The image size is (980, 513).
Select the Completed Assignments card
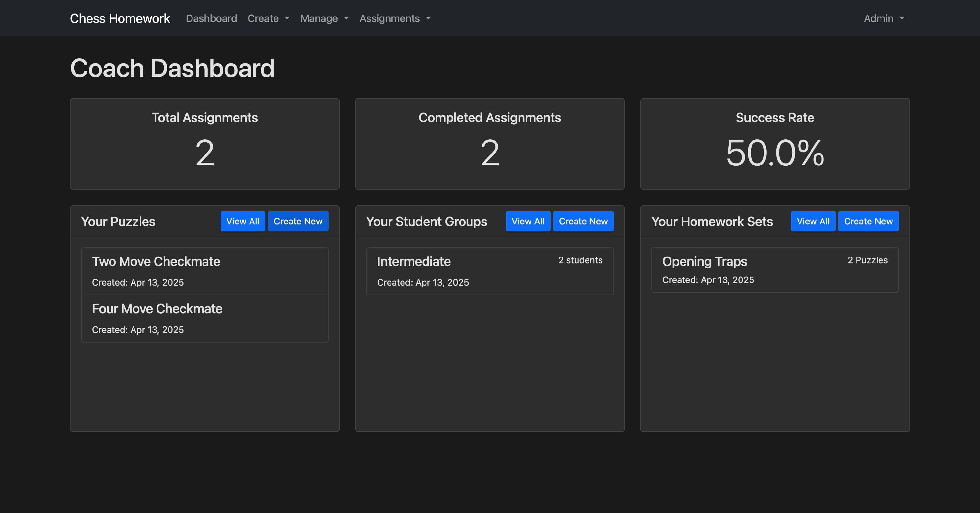(x=490, y=144)
